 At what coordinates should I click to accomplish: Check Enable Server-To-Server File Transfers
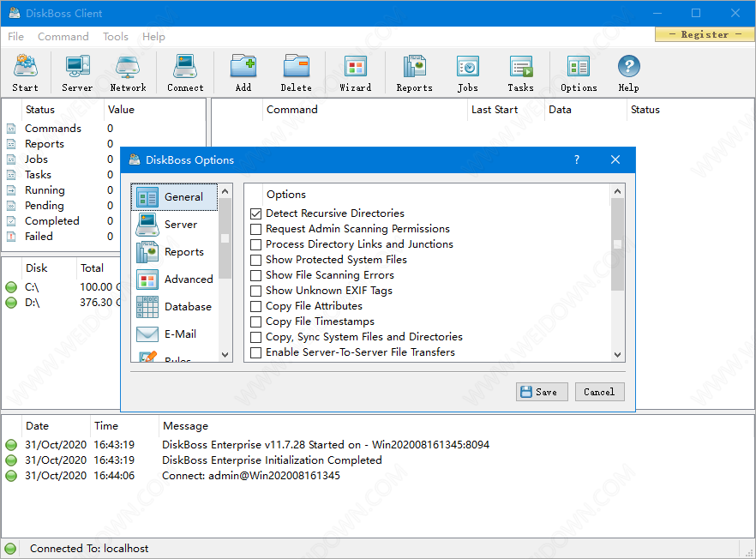point(256,352)
